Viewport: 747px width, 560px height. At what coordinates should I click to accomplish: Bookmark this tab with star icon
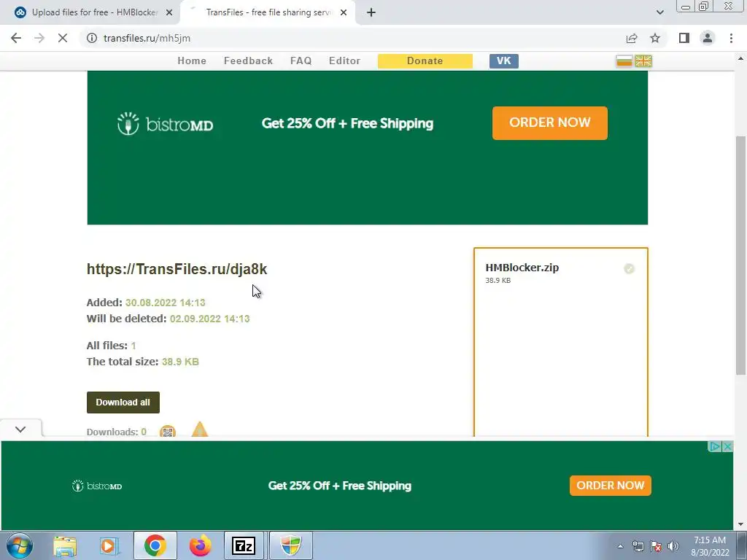coord(655,38)
